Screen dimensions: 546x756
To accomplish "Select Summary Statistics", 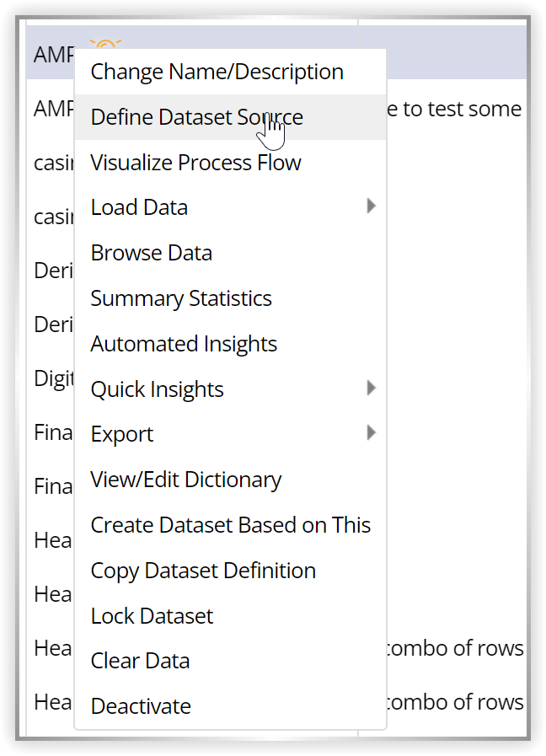I will click(x=181, y=298).
